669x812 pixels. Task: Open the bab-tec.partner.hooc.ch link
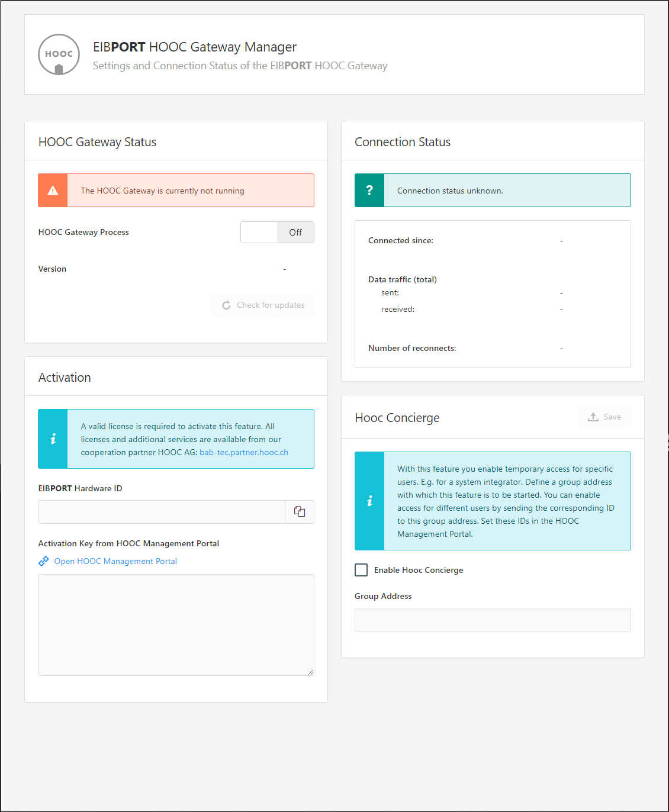pos(244,452)
